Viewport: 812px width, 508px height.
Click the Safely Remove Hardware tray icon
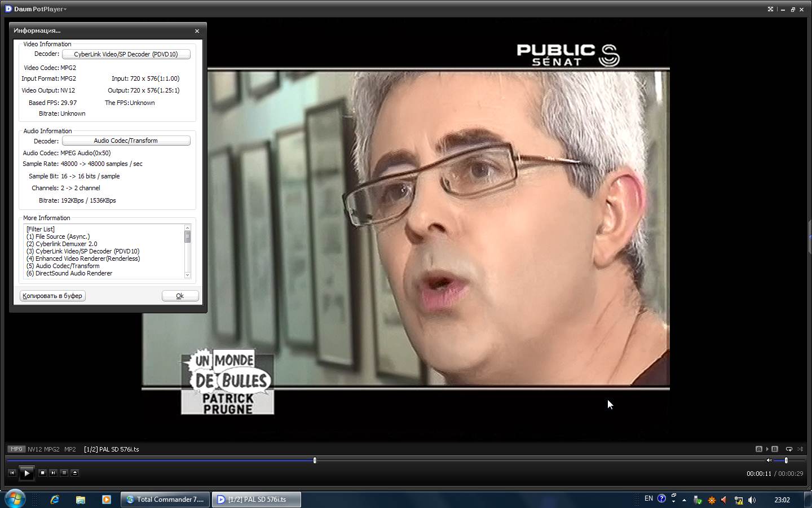[698, 500]
